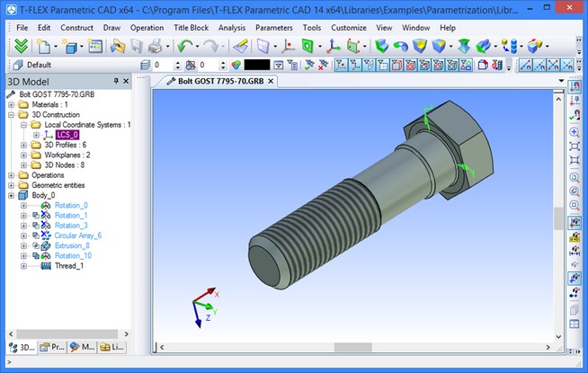Open the Title Block menu

(191, 28)
